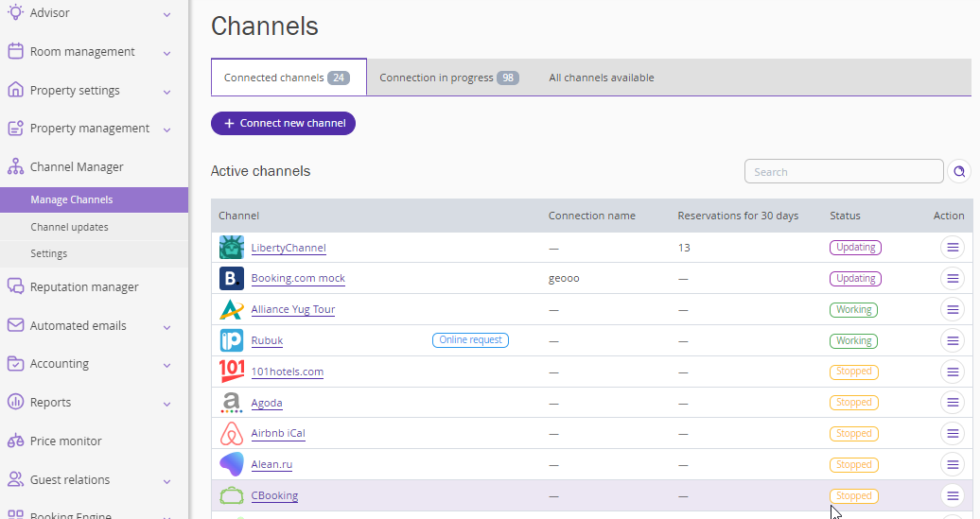980x519 pixels.
Task: Open action menu for Airbnb iCal row
Action: [x=953, y=433]
